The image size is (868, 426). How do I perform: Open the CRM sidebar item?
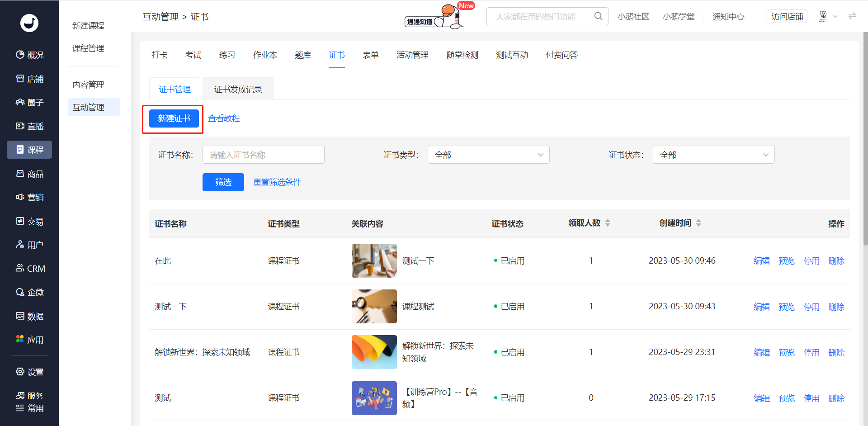29,269
